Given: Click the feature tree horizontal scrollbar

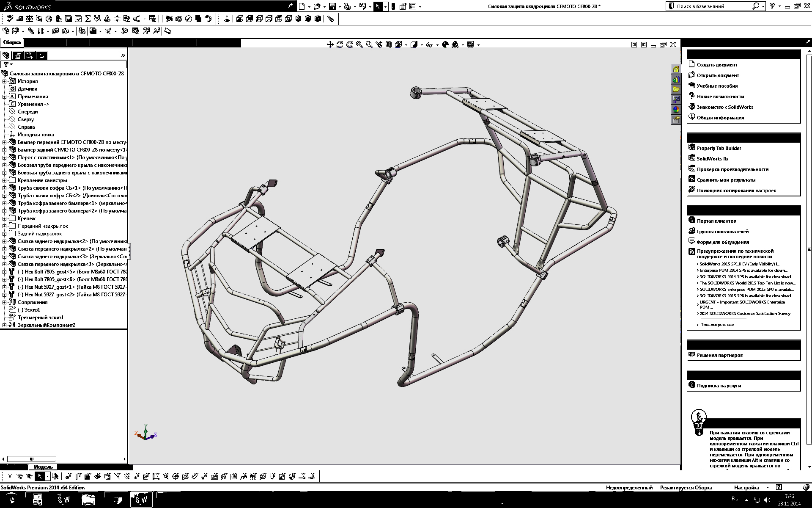Looking at the screenshot, I should click(x=32, y=459).
